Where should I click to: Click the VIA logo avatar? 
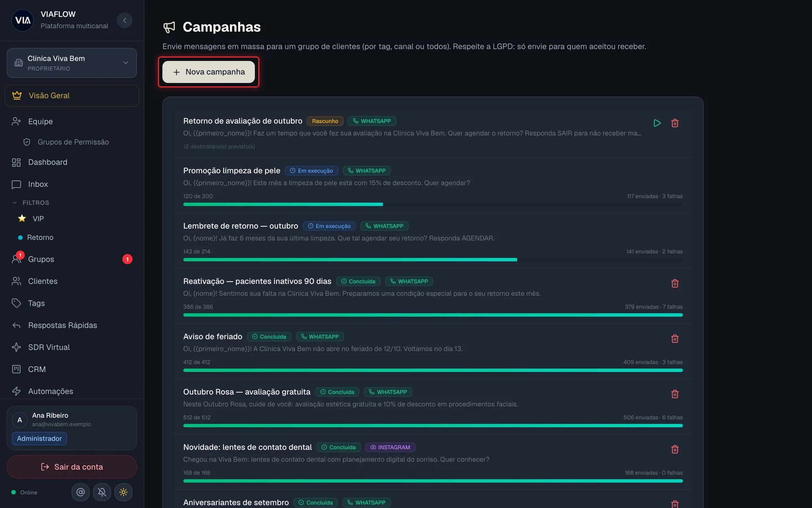point(23,20)
